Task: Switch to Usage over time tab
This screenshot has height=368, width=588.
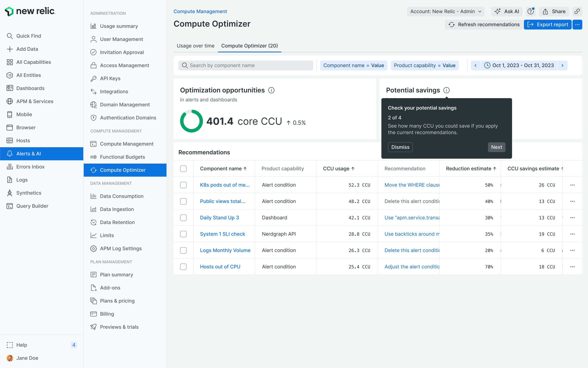Action: [x=195, y=46]
